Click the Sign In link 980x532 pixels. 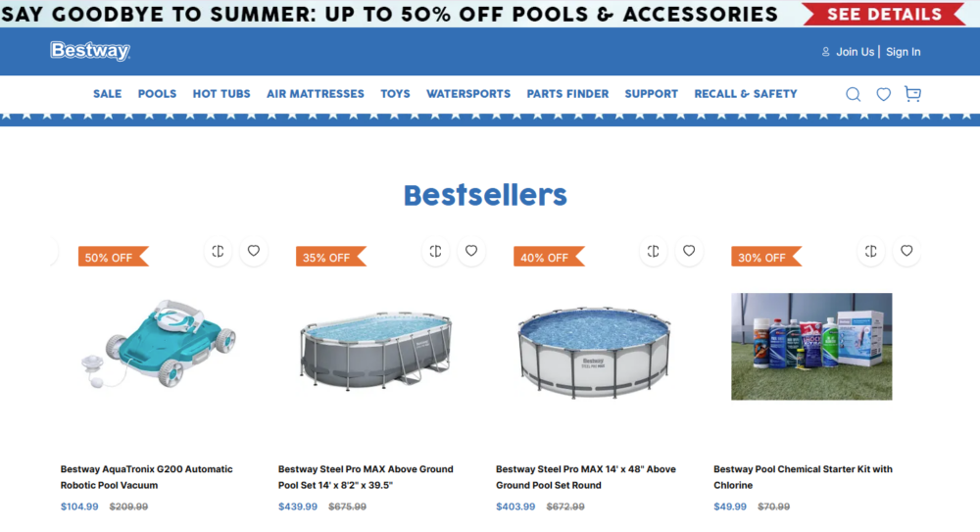pos(904,52)
